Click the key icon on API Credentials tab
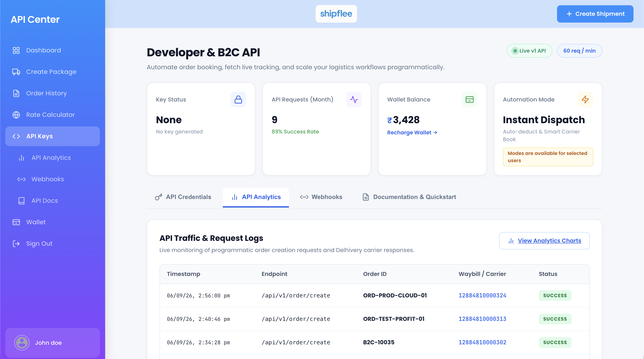 (x=159, y=197)
